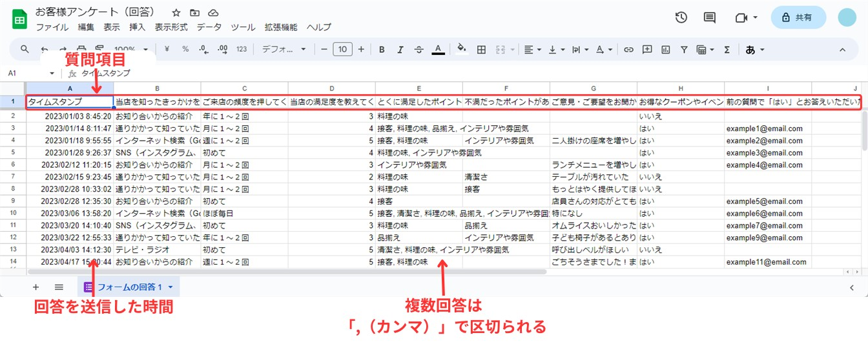Apply italic formatting from the toolbar

tap(400, 49)
